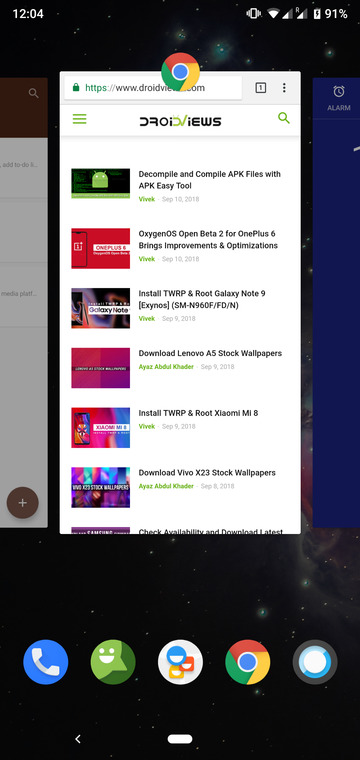Tap author Ayaz Abdul Khader on Vivo post
The width and height of the screenshot is (360, 760).
[x=166, y=486]
